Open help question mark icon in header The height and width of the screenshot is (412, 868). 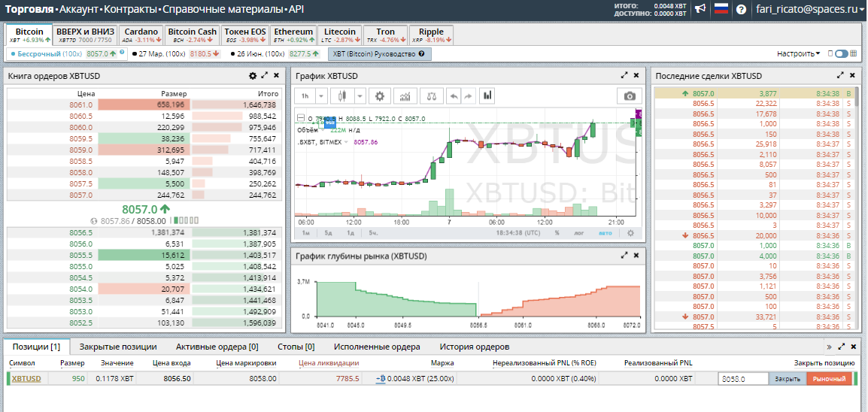[x=741, y=10]
